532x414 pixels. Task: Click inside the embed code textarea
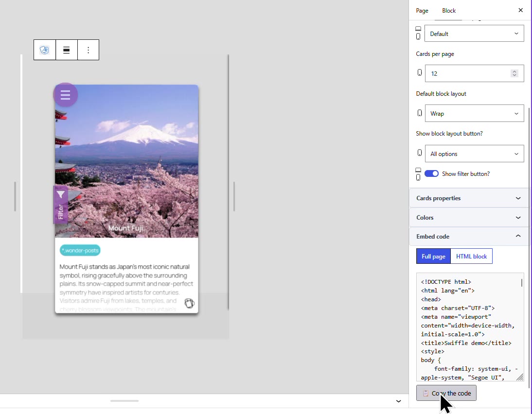click(470, 327)
